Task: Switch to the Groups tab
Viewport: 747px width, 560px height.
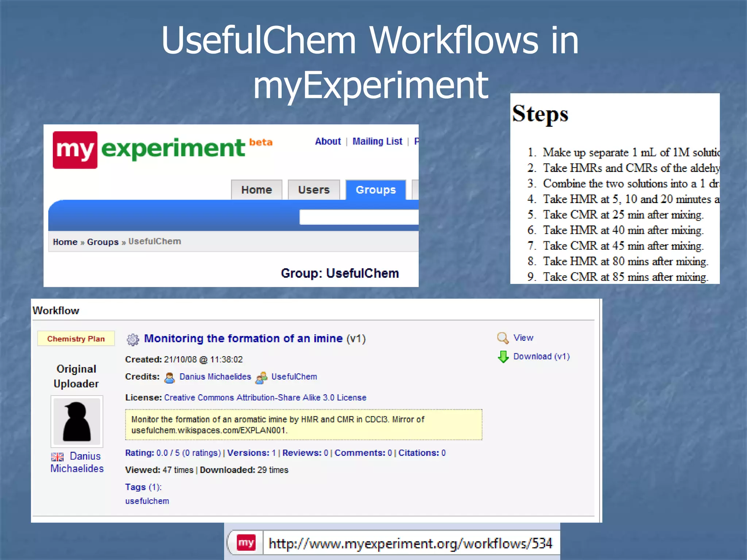Action: 376,190
